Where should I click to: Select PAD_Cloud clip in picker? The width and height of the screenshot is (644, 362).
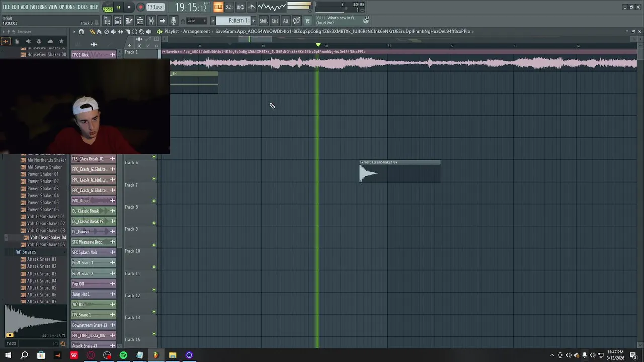point(94,201)
